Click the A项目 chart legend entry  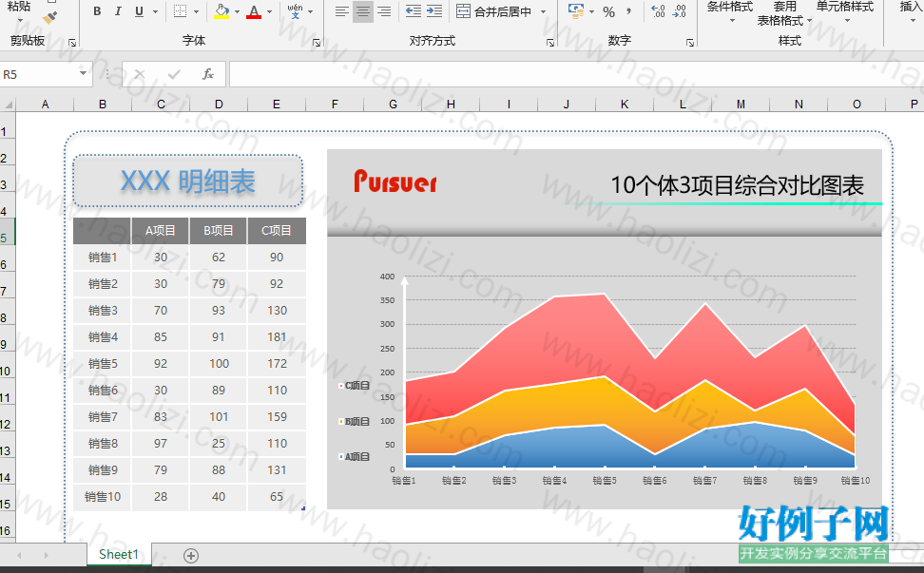click(x=355, y=457)
